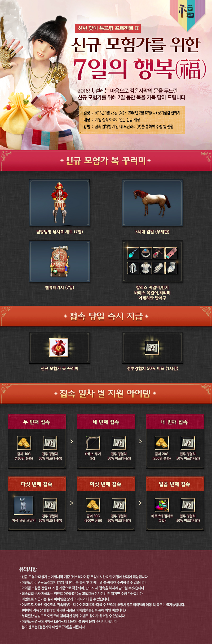Open the value package backpack thumbnail
Image resolution: width=212 pixels, height=644 pixels.
[x=60, y=261]
